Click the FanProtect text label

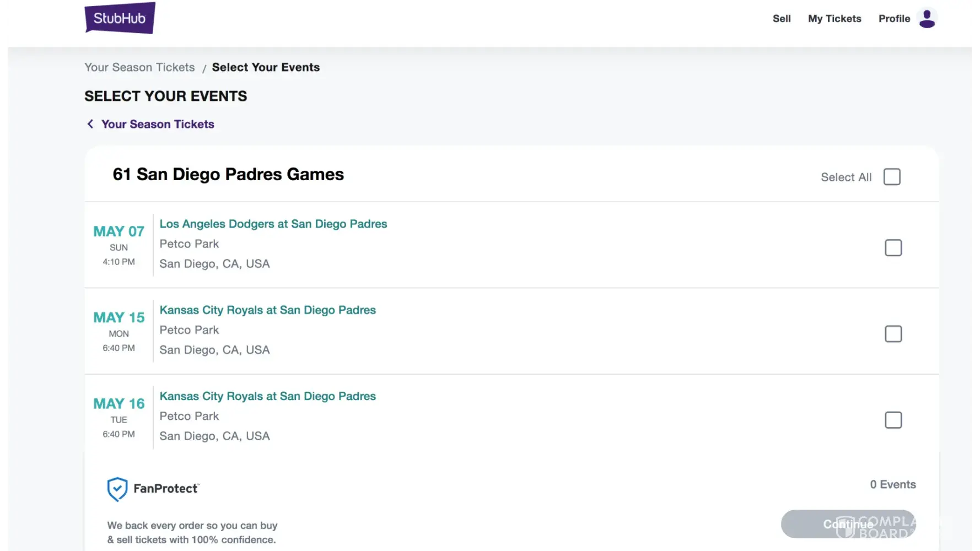[x=165, y=489]
